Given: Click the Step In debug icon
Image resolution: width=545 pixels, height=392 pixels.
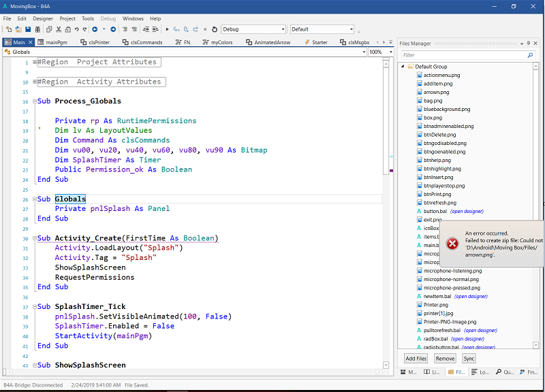Looking at the screenshot, I should [x=176, y=29].
